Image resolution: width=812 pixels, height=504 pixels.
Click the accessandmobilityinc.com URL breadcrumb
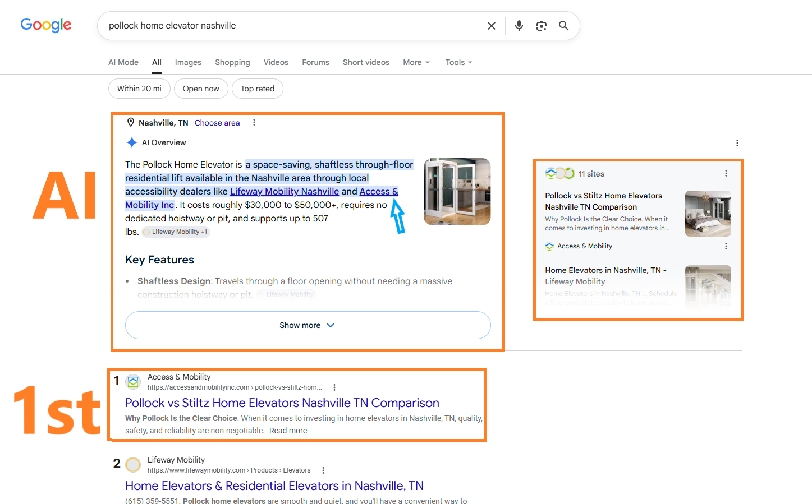(x=235, y=387)
